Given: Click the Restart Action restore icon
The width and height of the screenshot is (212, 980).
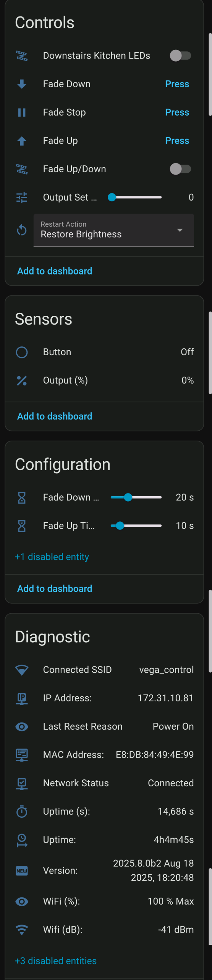Looking at the screenshot, I should coord(22,230).
